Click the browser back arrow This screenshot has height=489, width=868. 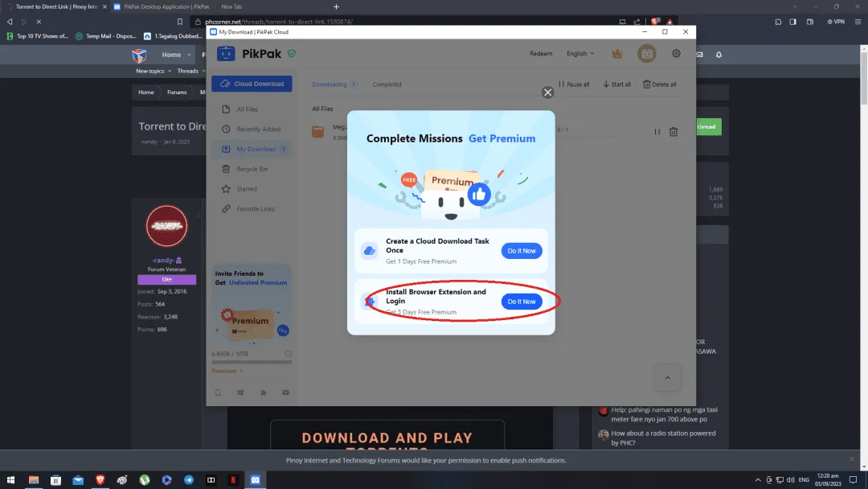(x=10, y=22)
